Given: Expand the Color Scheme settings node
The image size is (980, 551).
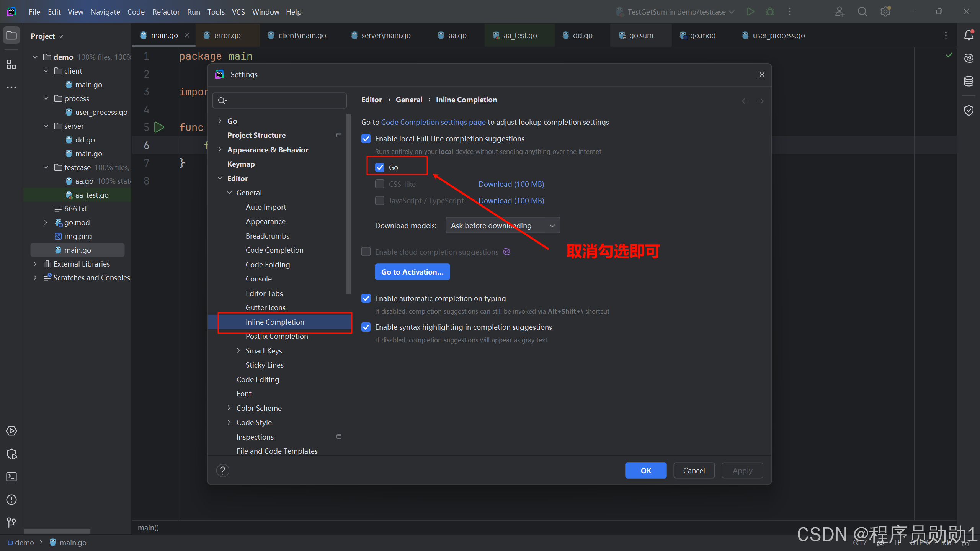Looking at the screenshot, I should [229, 408].
